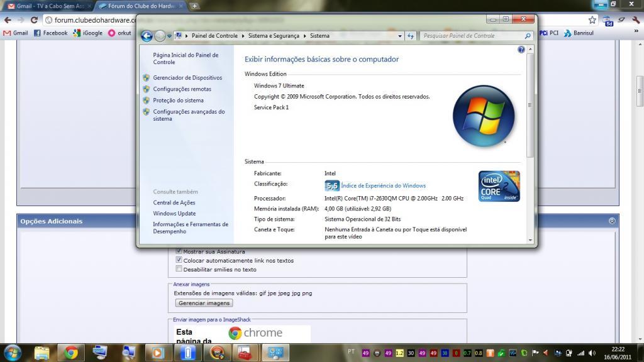Open Chrome wrench settings menu
644x362 pixels.
coord(636,20)
